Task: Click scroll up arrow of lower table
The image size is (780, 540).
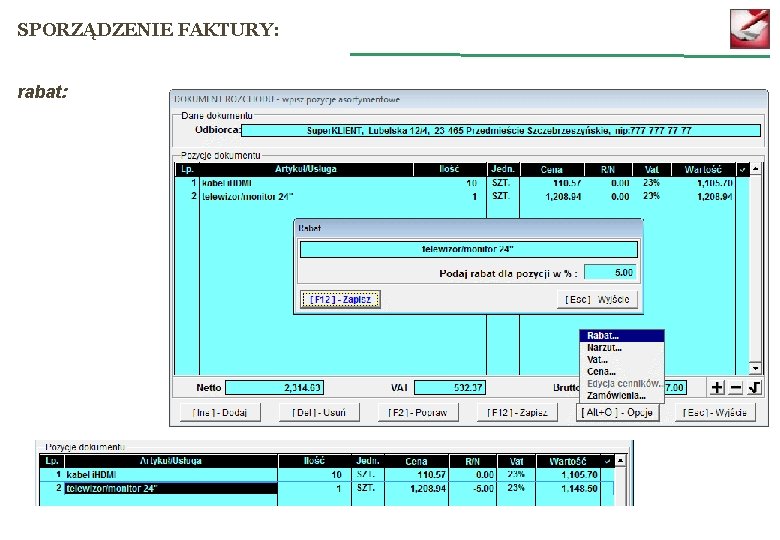Action: click(620, 461)
